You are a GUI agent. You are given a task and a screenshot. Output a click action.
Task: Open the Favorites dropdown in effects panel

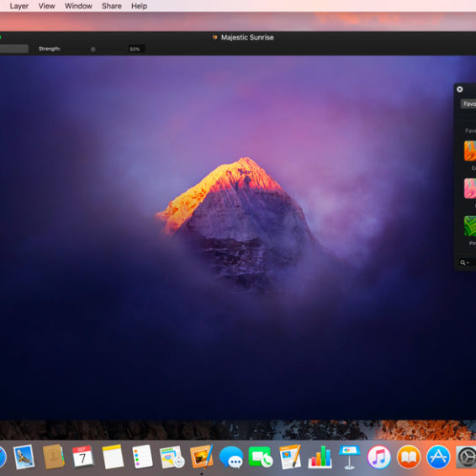coord(468,103)
